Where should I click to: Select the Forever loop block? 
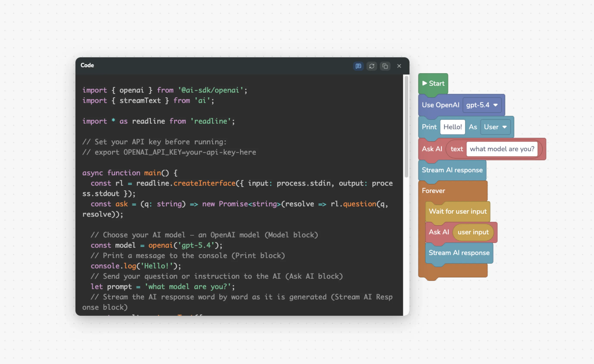click(x=433, y=191)
